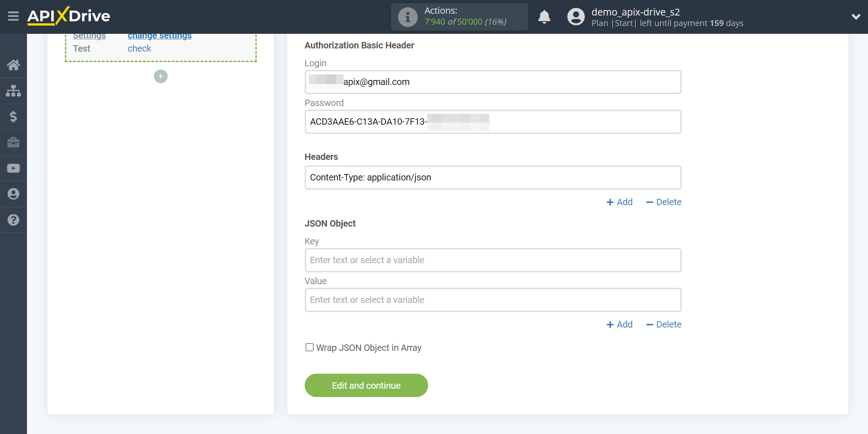Image resolution: width=868 pixels, height=434 pixels.
Task: Click the user avatar icon
Action: tap(576, 17)
